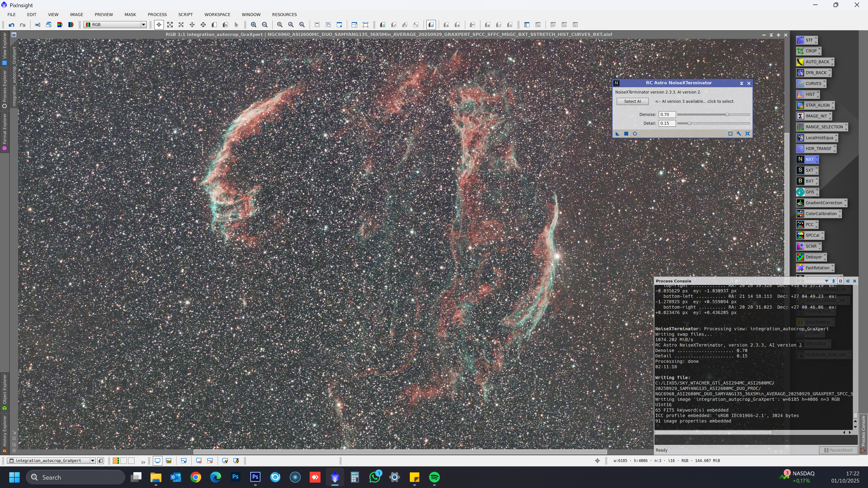Click the Detail value input field
This screenshot has width=868, height=488.
pyautogui.click(x=667, y=123)
